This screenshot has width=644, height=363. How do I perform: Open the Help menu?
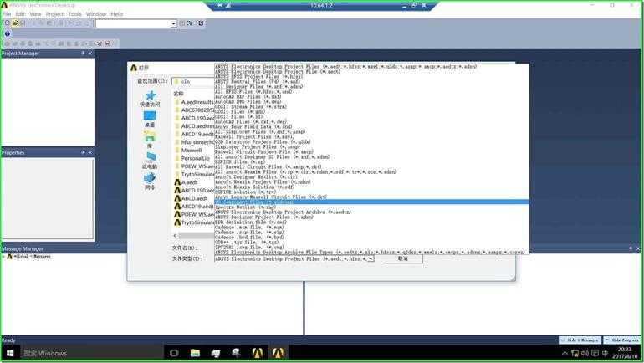117,14
